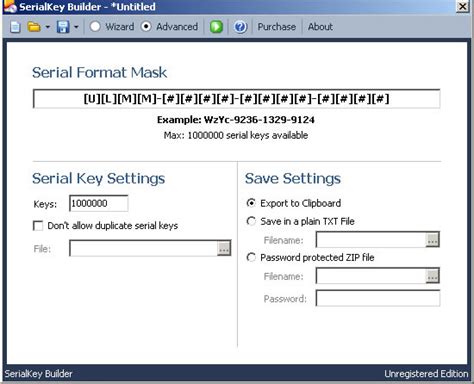Browse for the TXT file Filename

(432, 240)
